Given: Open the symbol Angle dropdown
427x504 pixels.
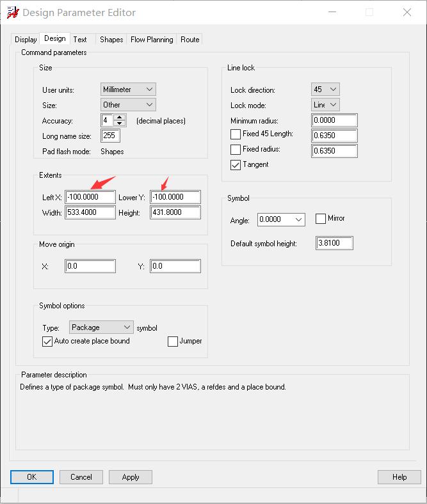Looking at the screenshot, I should 281,219.
